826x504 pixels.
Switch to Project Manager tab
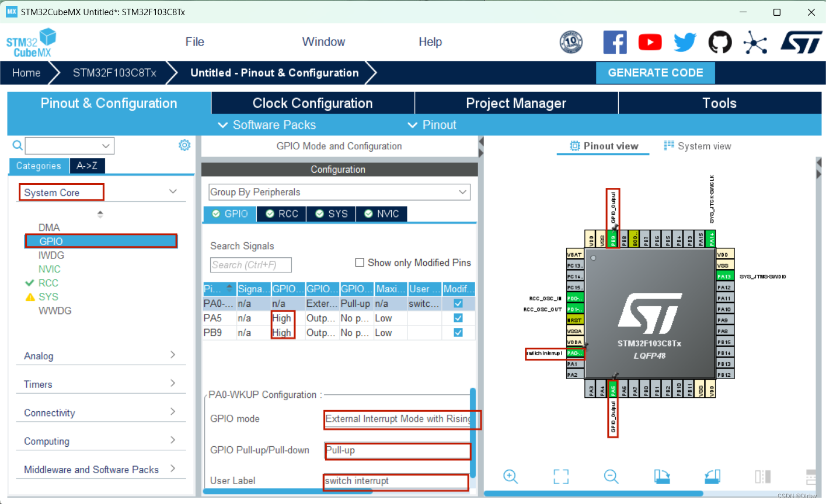pos(516,103)
